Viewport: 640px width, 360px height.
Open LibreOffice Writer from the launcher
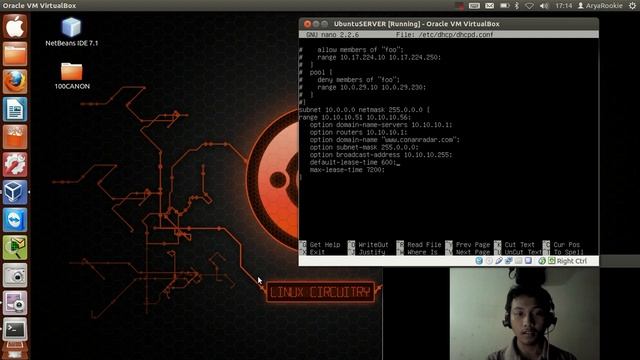coord(15,109)
